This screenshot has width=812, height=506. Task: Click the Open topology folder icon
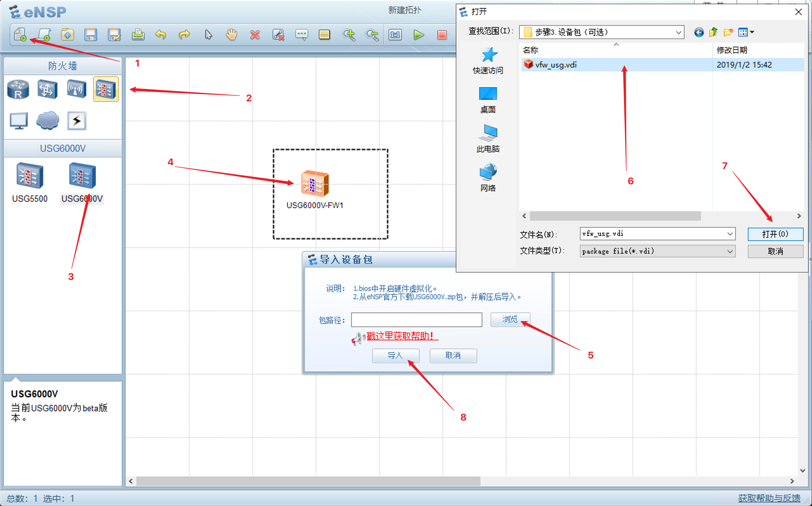(x=67, y=35)
